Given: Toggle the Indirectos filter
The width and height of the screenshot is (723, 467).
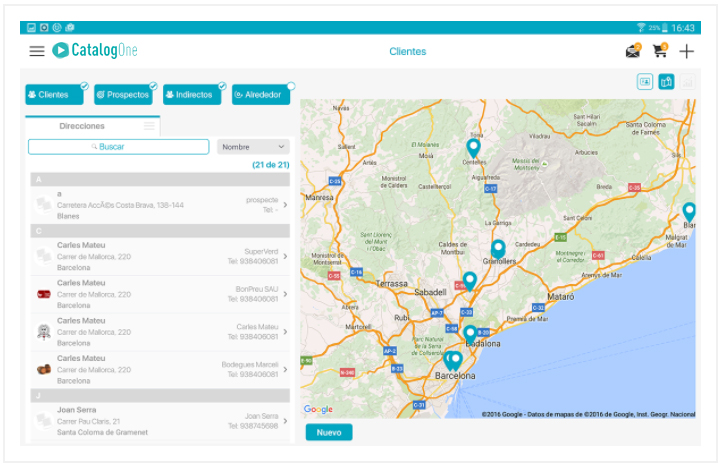Looking at the screenshot, I should [192, 95].
